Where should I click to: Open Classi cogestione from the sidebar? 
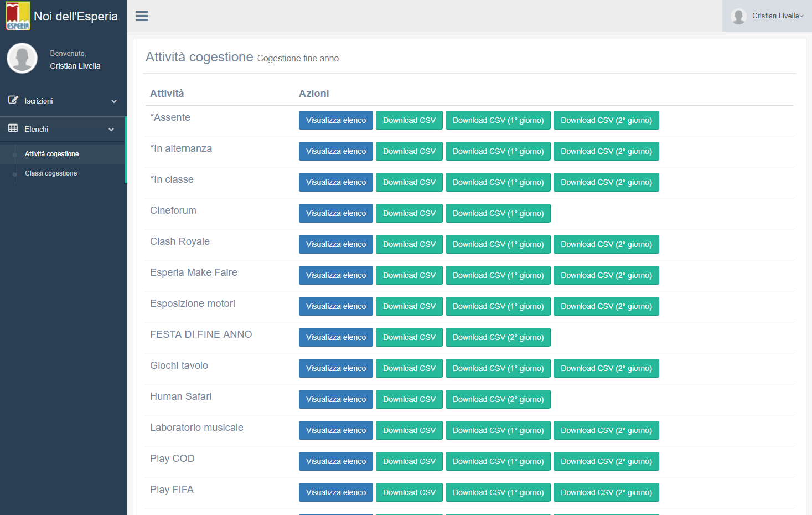pyautogui.click(x=51, y=173)
